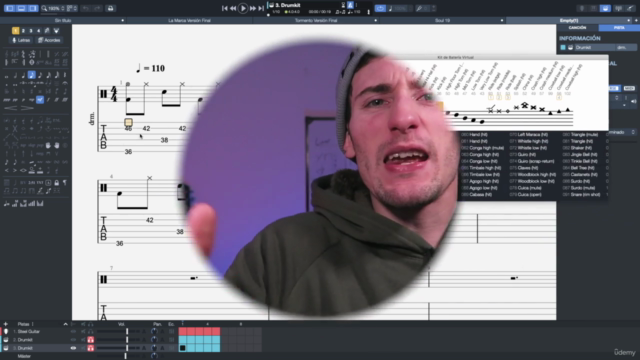Toggle multi-voice editing icon
The width and height of the screenshot is (640, 360).
(47, 31)
